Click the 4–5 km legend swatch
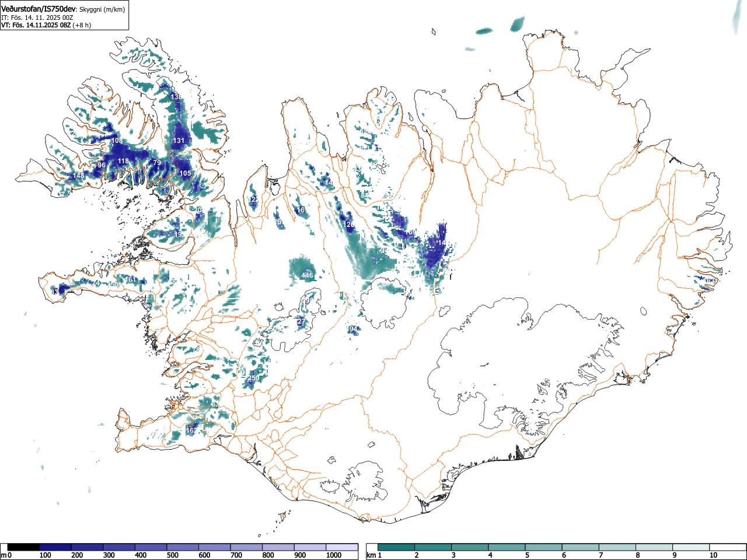Viewport: 747px width, 560px height. [x=507, y=547]
